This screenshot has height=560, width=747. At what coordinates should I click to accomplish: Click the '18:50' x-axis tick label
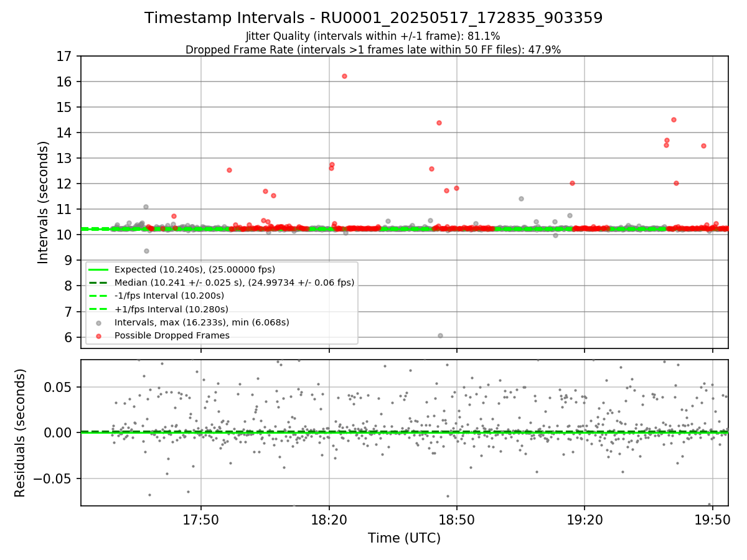point(457,520)
